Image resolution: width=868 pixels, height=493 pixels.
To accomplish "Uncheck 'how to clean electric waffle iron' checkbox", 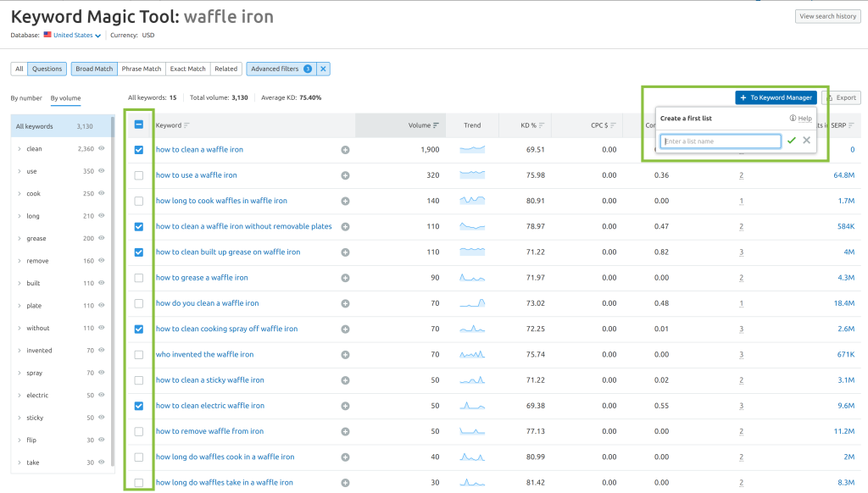I will [x=139, y=406].
